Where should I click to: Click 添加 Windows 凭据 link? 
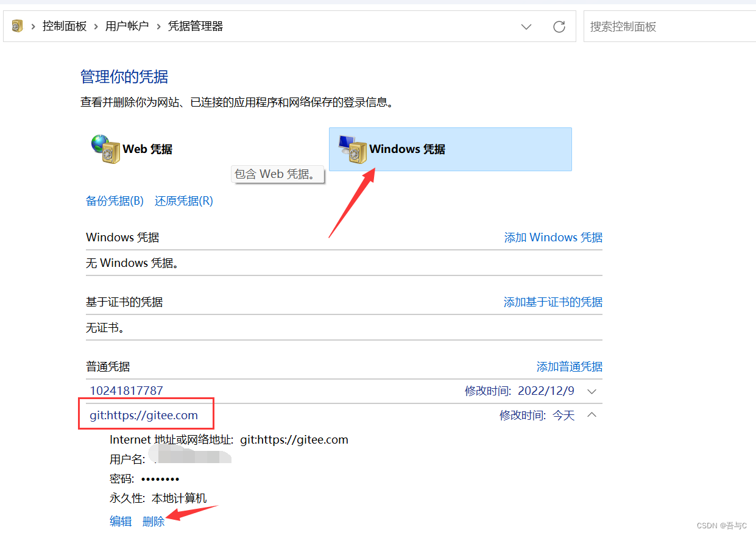click(x=553, y=238)
